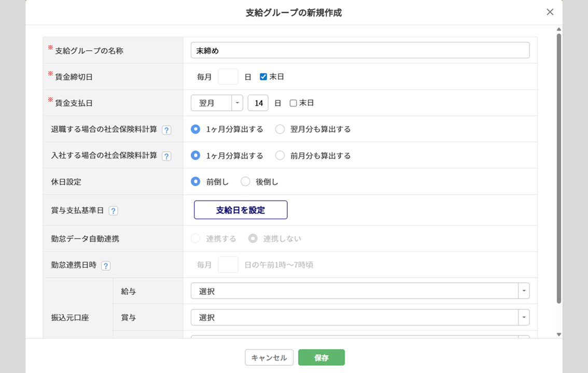Show help for 勤怠連携日時

(x=106, y=266)
